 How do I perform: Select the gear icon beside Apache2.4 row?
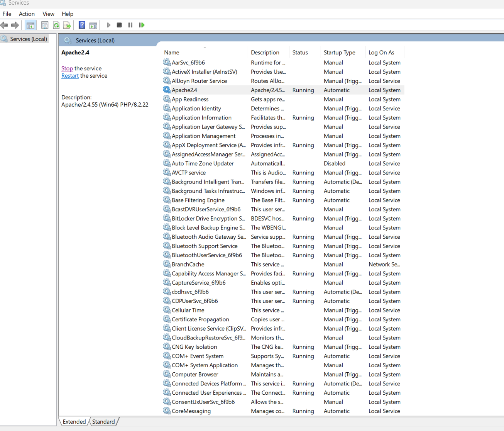click(167, 90)
